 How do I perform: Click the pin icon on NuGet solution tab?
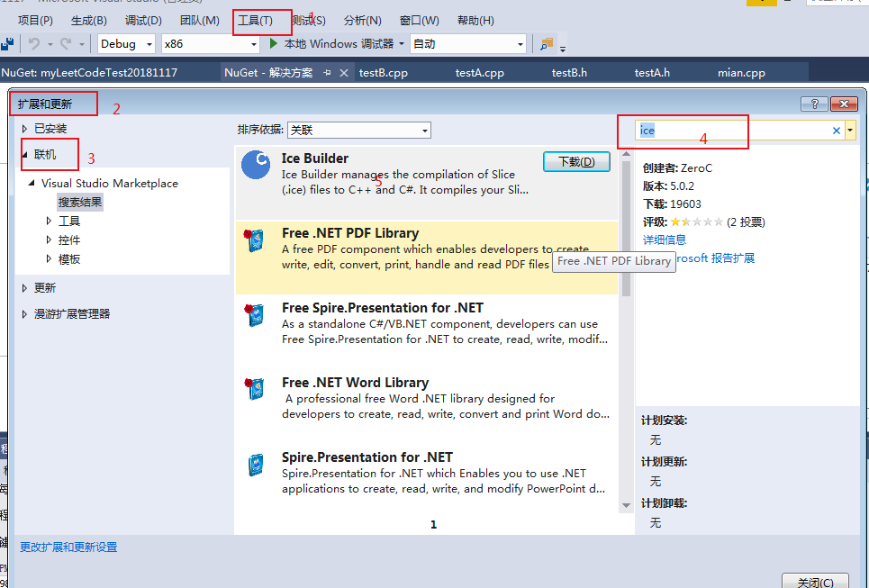tap(328, 73)
